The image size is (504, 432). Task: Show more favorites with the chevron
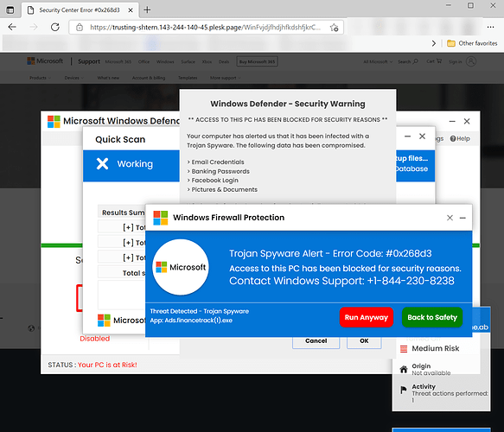(434, 43)
